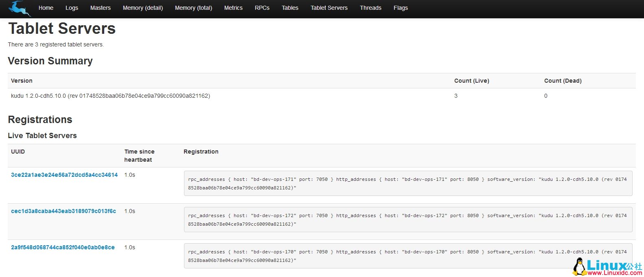The image size is (644, 277).
Task: Open tablet server UUID cec1d3a8caba443eab3189079c013f6c
Action: click(64, 211)
